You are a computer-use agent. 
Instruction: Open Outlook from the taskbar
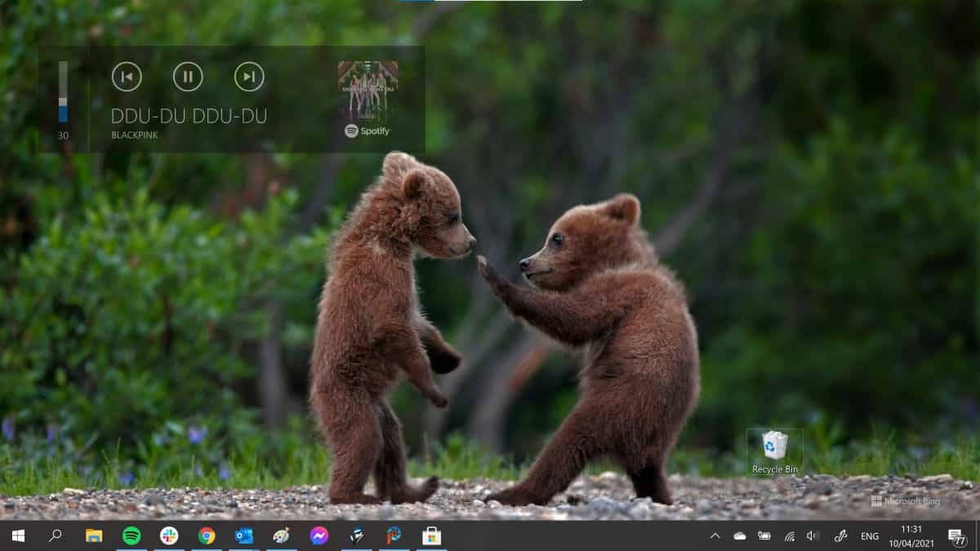(x=244, y=535)
